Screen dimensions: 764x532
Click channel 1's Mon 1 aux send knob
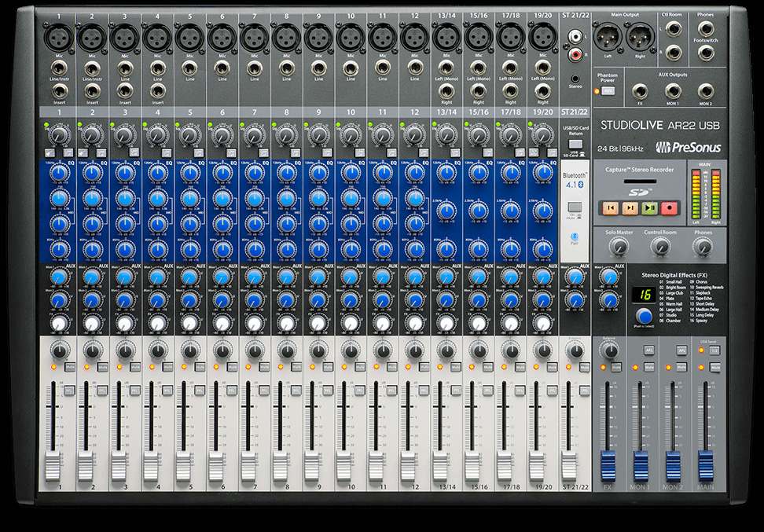point(60,277)
